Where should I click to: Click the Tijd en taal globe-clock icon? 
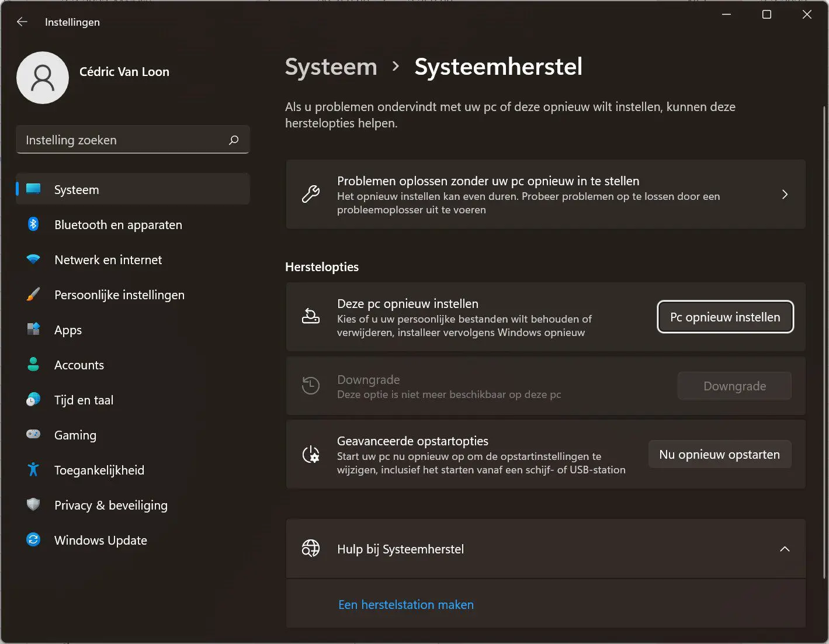click(x=33, y=399)
